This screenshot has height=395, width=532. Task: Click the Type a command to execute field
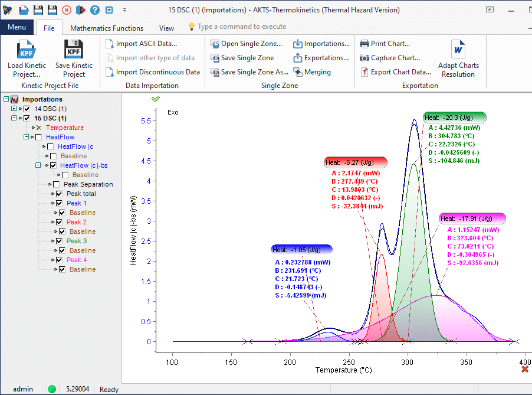[x=242, y=27]
